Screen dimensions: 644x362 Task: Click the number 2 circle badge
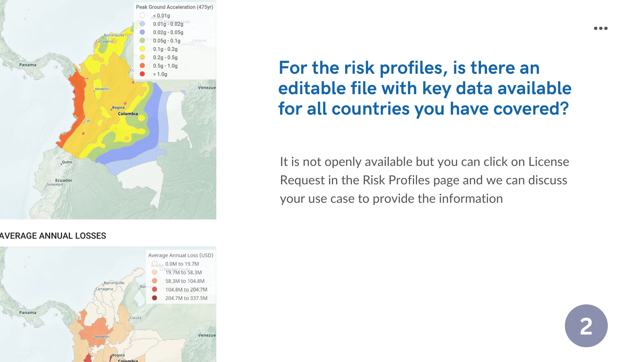(586, 326)
